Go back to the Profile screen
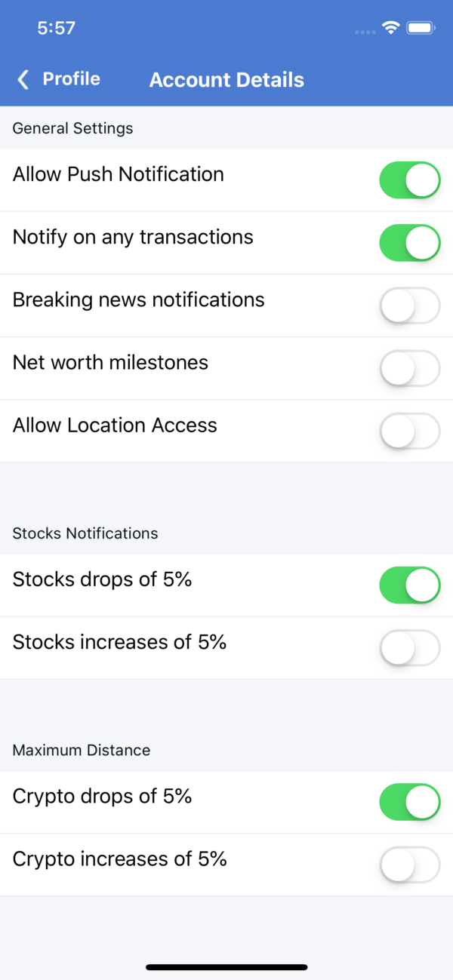Viewport: 453px width, 980px height. tap(70, 78)
